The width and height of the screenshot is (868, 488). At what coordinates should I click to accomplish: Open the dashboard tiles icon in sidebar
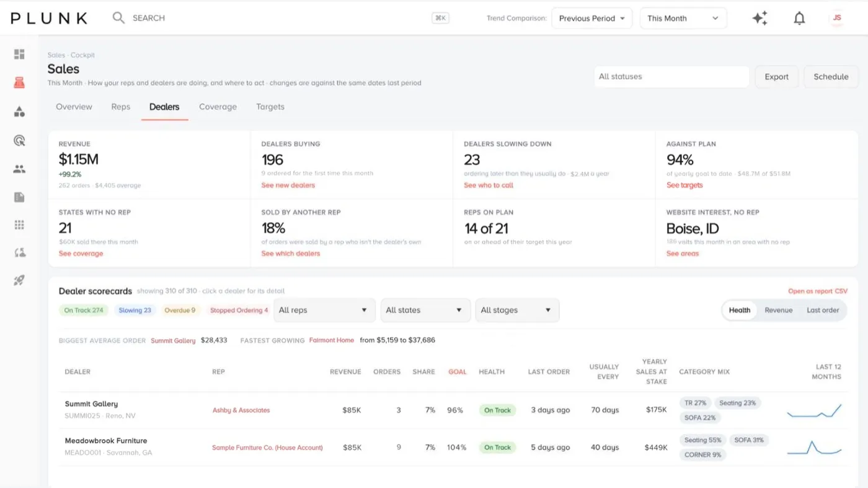[19, 55]
